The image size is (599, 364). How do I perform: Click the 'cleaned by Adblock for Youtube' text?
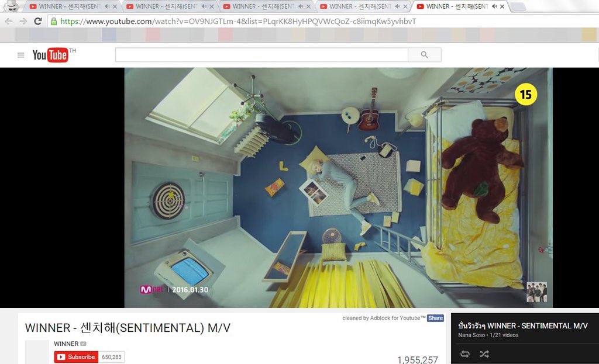point(384,318)
